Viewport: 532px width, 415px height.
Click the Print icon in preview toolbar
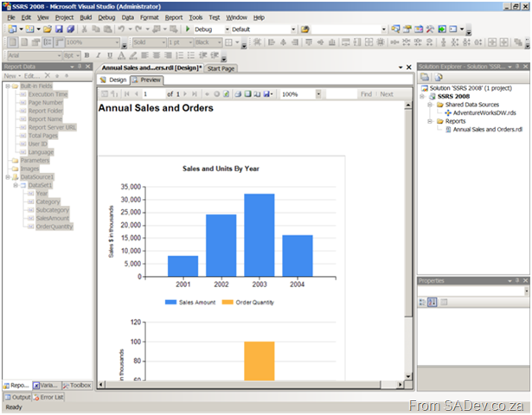click(x=238, y=94)
